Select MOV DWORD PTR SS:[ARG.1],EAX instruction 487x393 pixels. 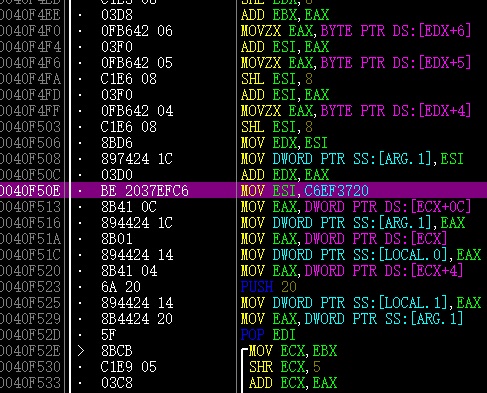(x=353, y=223)
